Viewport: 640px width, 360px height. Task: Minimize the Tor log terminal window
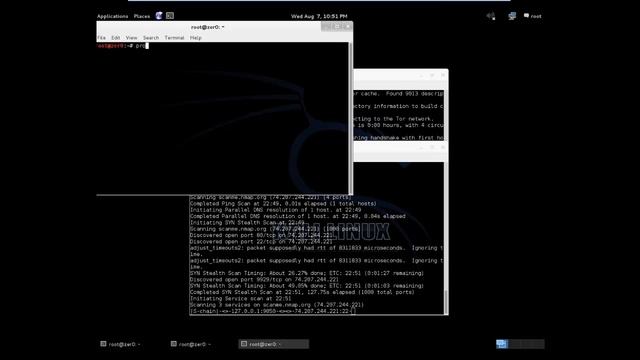(421, 76)
